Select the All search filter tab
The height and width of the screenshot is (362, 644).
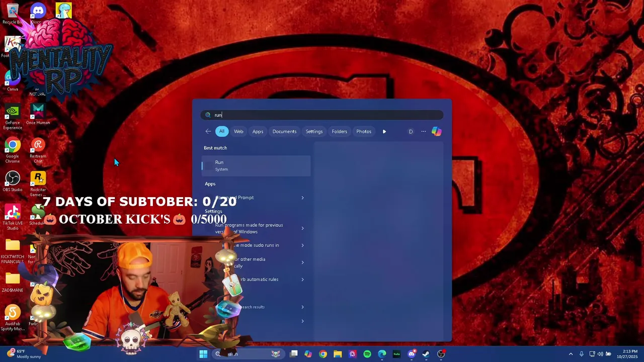pyautogui.click(x=221, y=132)
